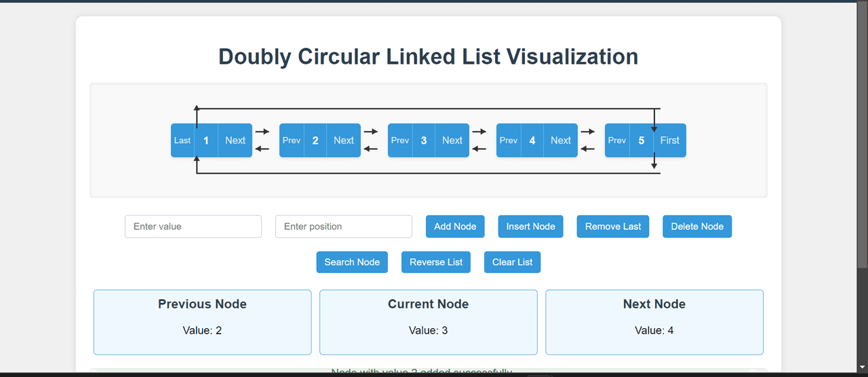Focus the Enter value input field
The width and height of the screenshot is (868, 377).
tap(193, 226)
